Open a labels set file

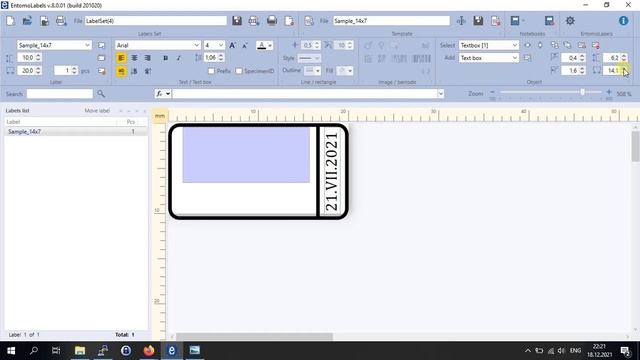point(27,21)
